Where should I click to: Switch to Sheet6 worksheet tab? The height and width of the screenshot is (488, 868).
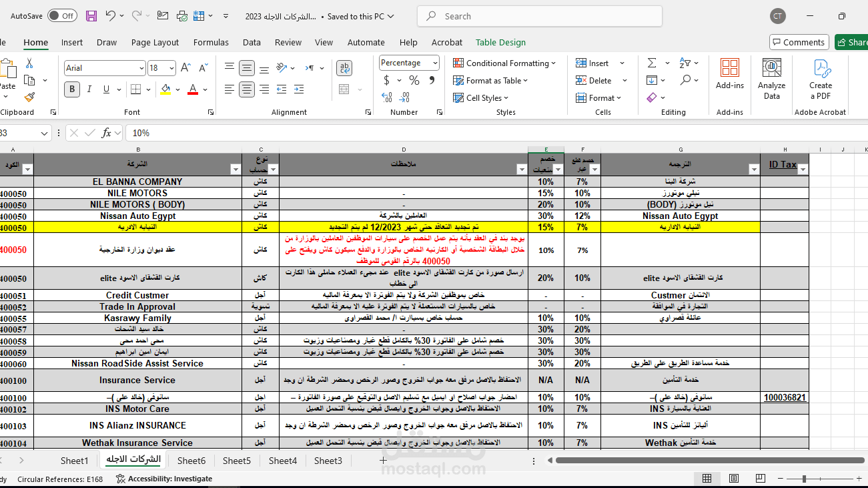(x=191, y=461)
